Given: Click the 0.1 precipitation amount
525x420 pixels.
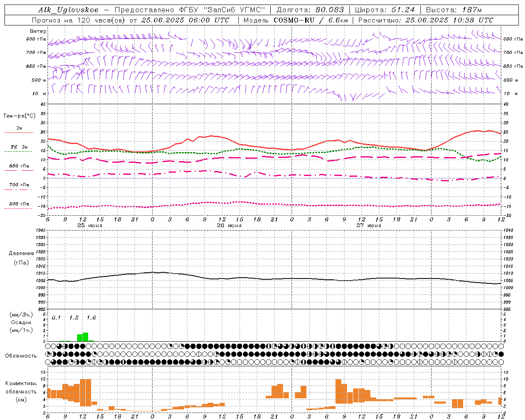Looking at the screenshot, I should click(x=56, y=317).
